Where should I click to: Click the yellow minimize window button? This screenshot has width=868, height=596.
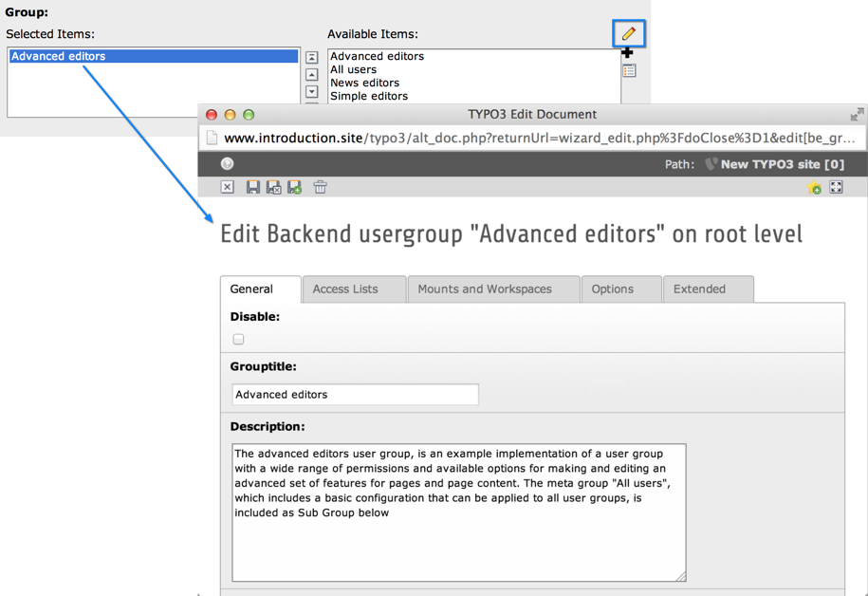click(231, 115)
